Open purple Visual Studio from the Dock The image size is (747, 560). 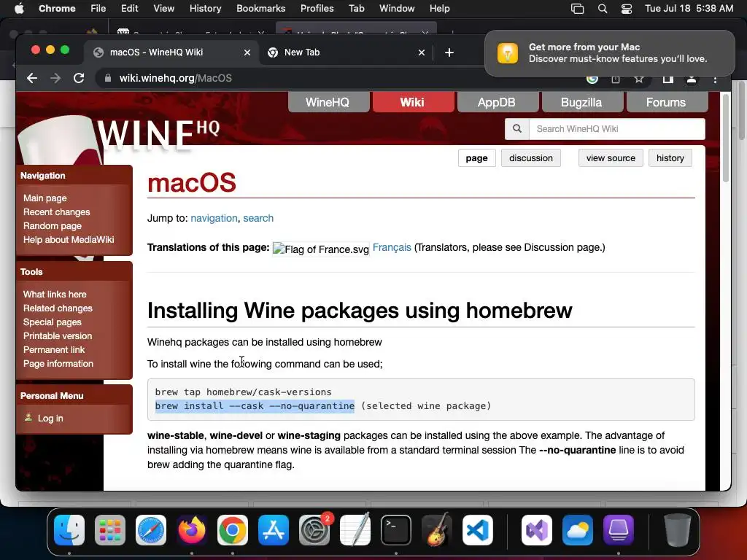coord(537,530)
